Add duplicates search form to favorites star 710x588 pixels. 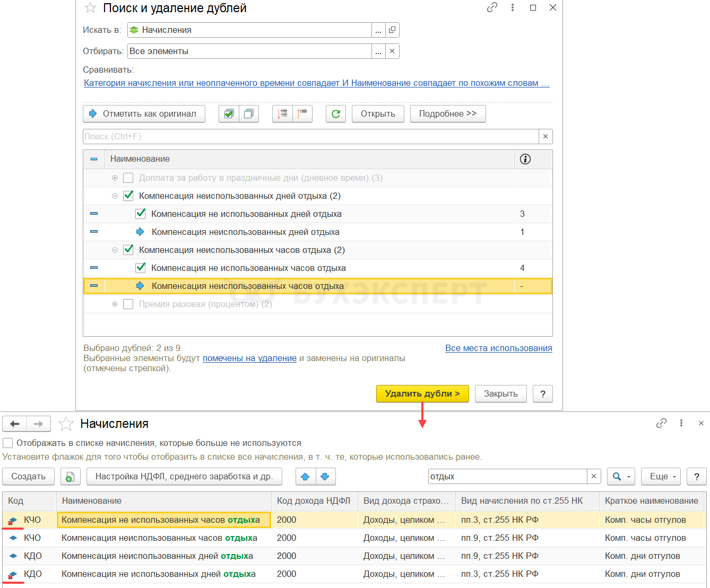coord(91,8)
